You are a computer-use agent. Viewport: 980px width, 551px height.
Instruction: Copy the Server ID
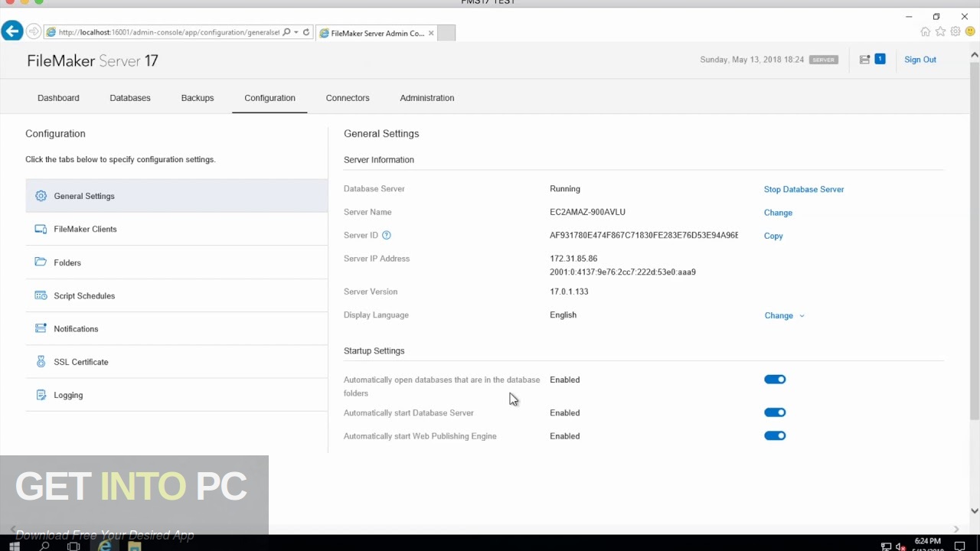tap(773, 236)
